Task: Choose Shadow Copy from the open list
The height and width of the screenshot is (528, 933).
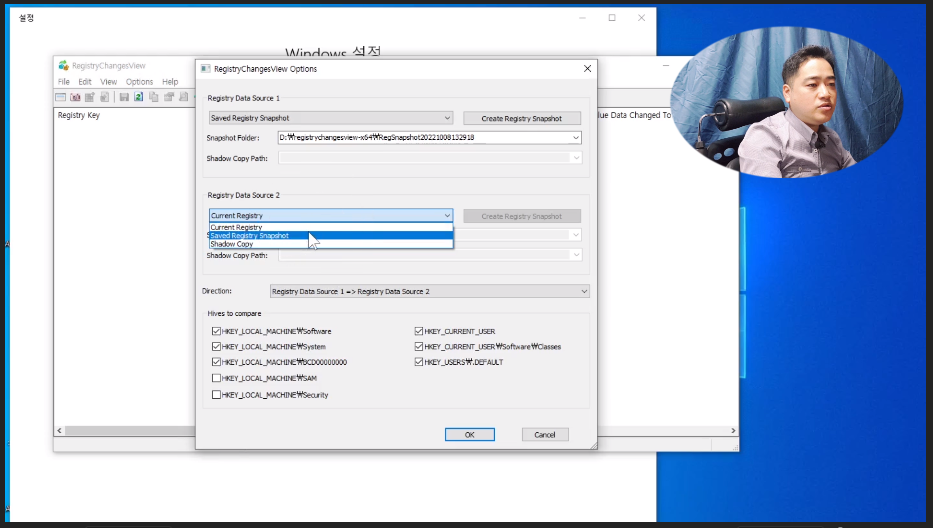Action: tap(331, 244)
